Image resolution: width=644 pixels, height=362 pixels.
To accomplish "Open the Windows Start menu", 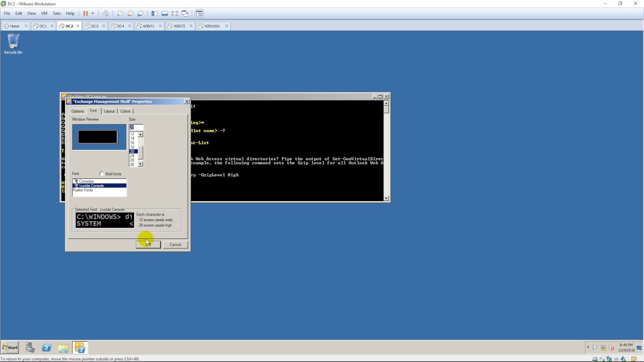I will tap(10, 347).
